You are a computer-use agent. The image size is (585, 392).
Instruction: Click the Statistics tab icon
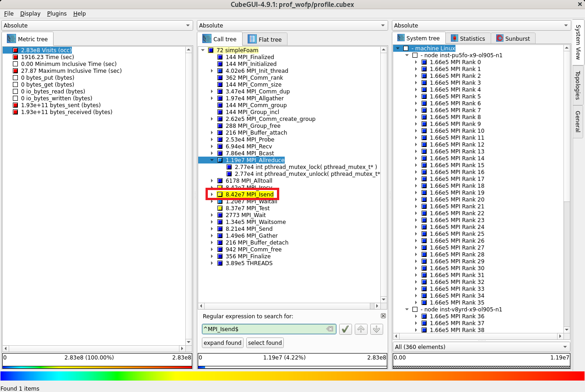pos(454,38)
